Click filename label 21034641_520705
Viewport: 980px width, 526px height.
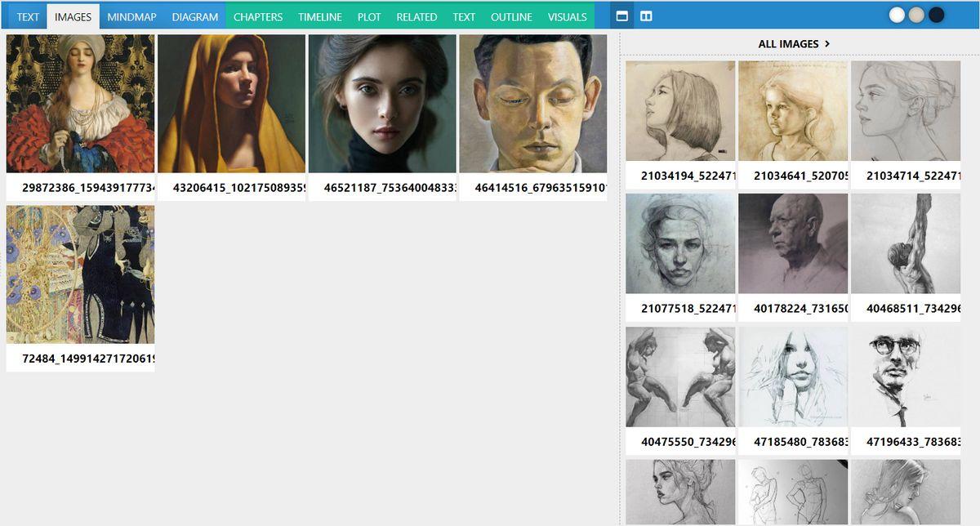tap(800, 175)
